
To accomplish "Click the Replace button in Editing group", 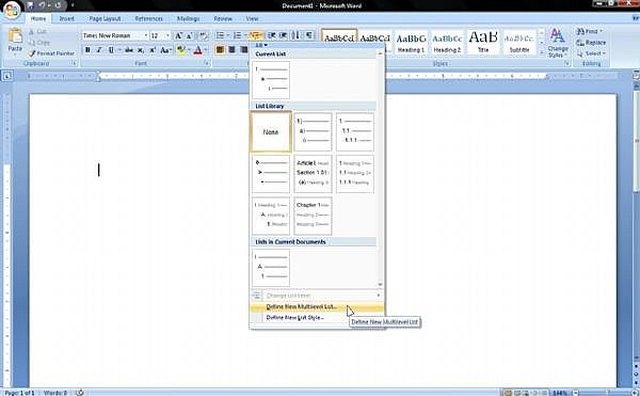I will (590, 42).
